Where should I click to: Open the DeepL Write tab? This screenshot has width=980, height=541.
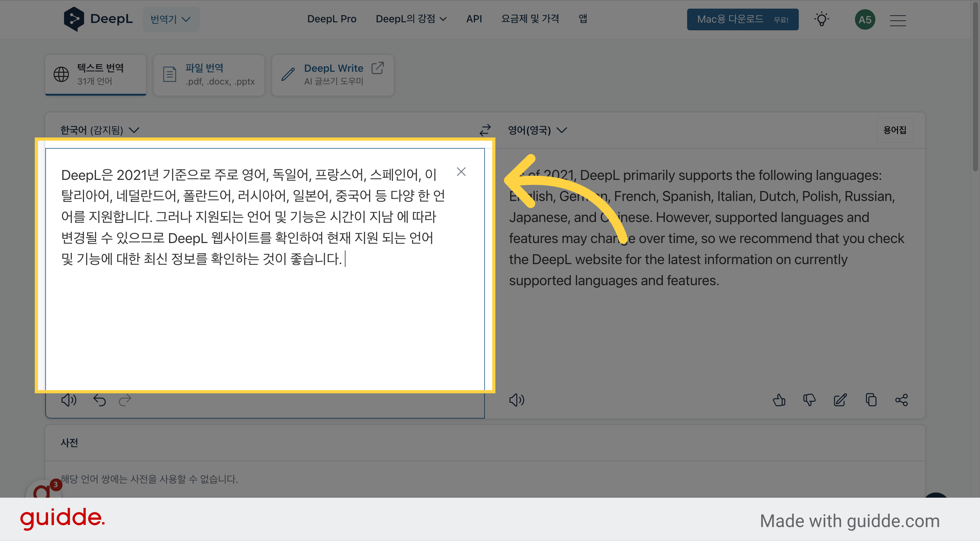(332, 75)
